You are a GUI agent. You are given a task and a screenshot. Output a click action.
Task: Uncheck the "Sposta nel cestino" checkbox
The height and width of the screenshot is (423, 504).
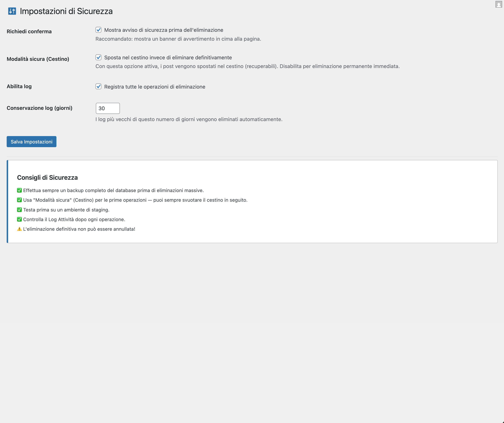tap(98, 57)
